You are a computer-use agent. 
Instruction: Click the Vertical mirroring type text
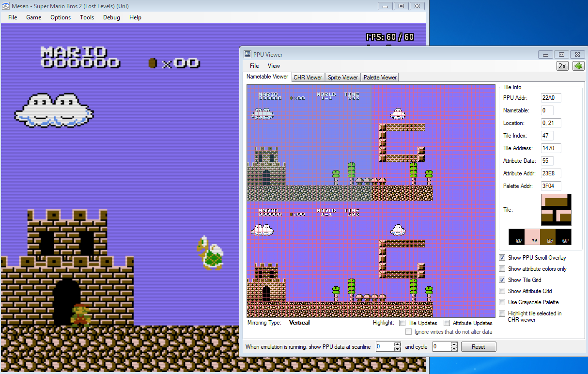[x=299, y=323]
